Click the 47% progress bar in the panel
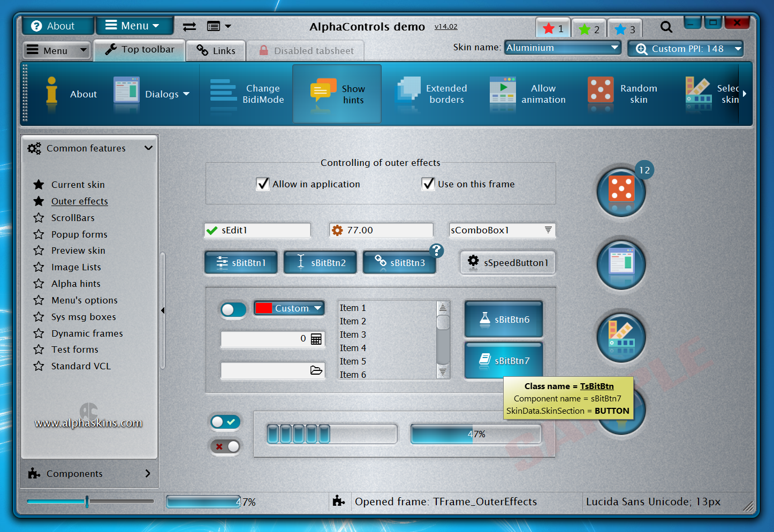The width and height of the screenshot is (774, 532). 476,434
